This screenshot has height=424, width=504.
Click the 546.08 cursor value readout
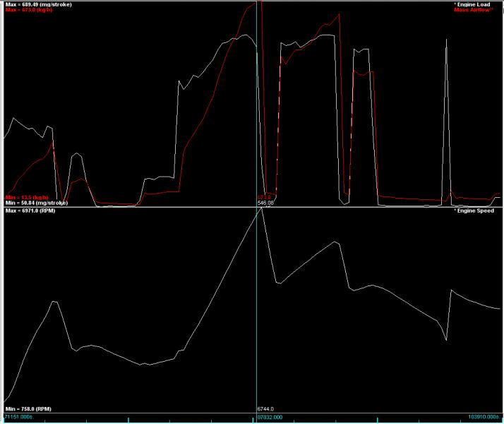266,203
